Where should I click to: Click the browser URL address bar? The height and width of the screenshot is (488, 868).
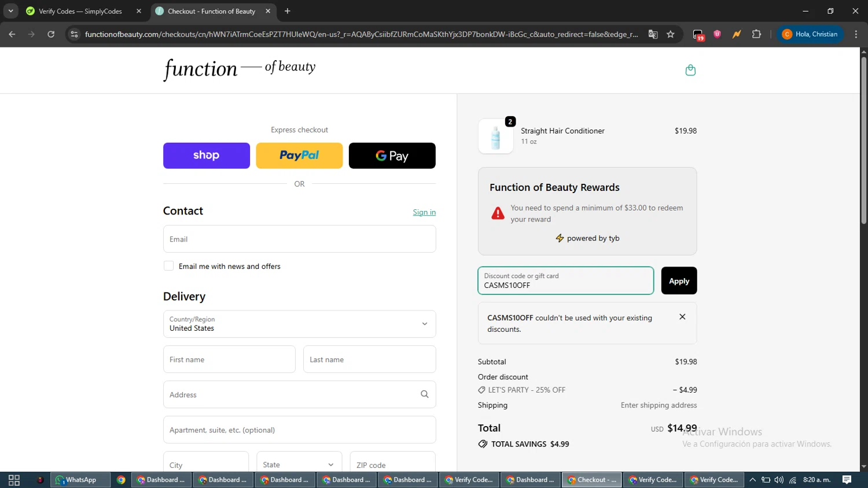point(361,34)
